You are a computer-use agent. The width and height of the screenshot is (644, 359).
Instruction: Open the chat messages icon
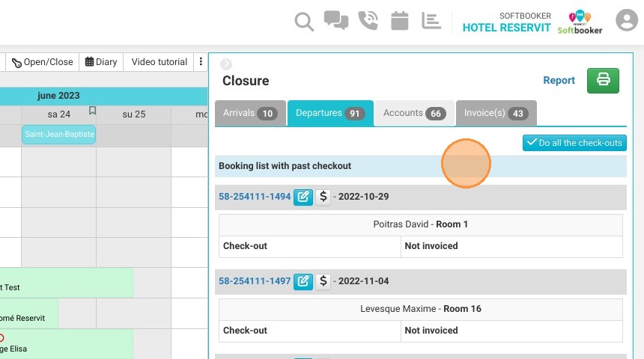click(x=336, y=20)
